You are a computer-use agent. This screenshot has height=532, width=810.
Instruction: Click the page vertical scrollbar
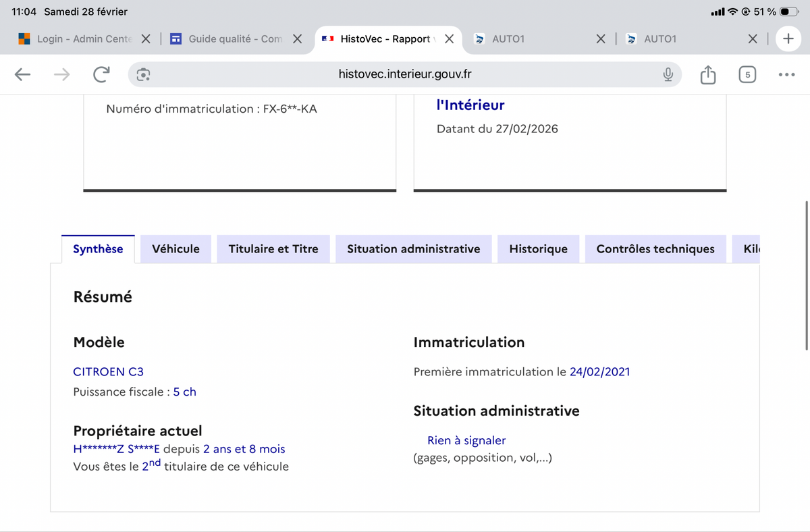pos(807,275)
